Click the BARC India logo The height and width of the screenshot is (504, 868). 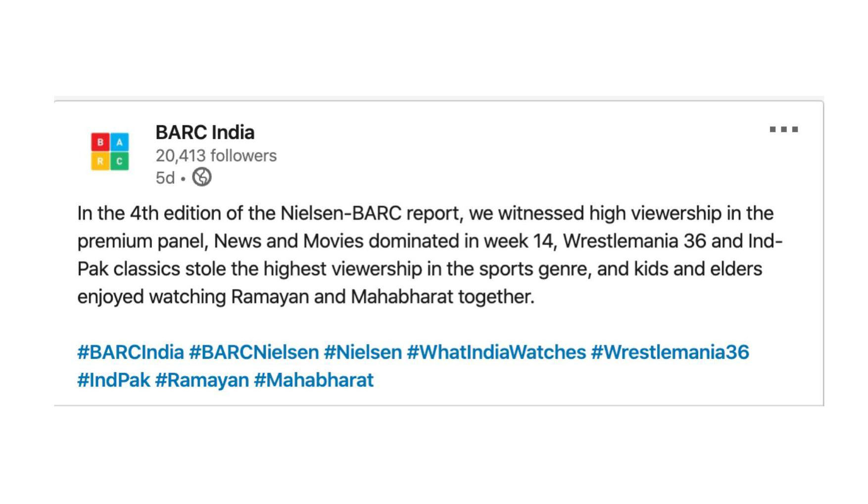(x=110, y=151)
